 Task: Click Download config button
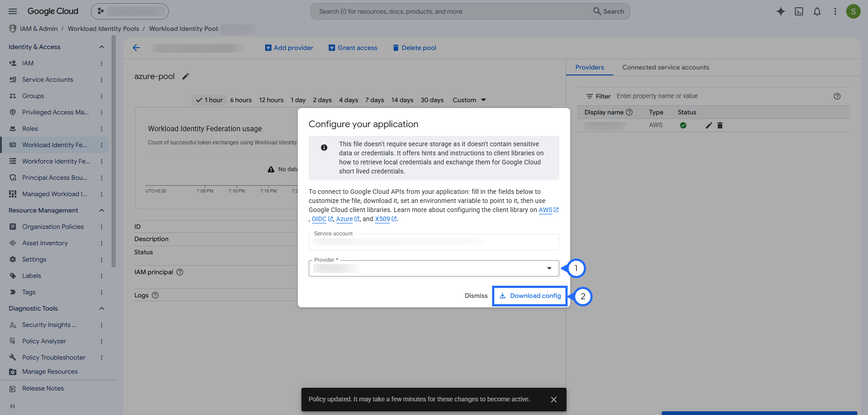(530, 296)
